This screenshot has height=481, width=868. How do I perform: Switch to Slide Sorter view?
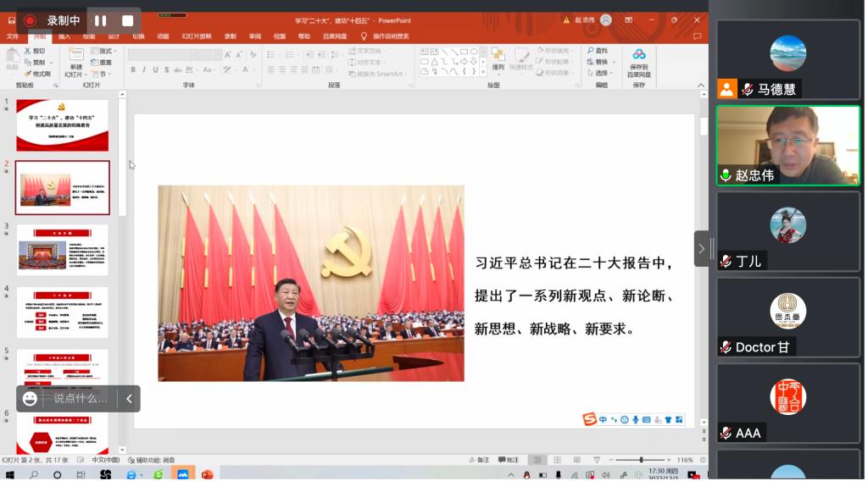tap(558, 460)
